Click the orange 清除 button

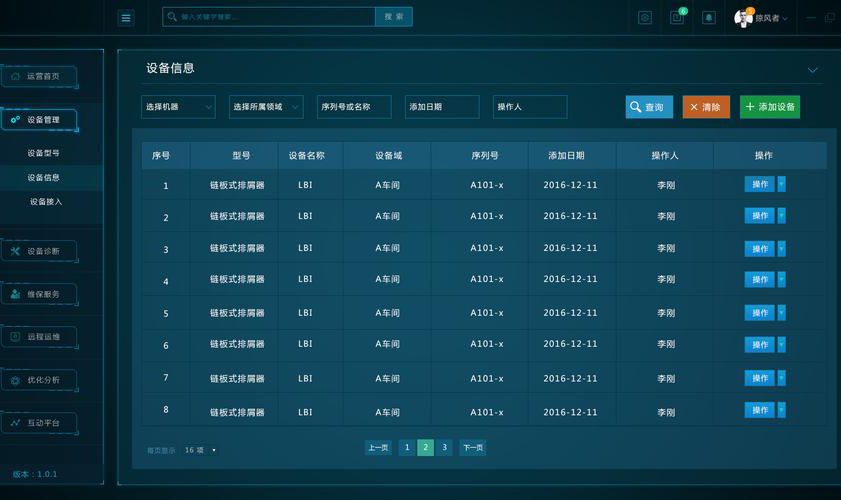[x=706, y=107]
